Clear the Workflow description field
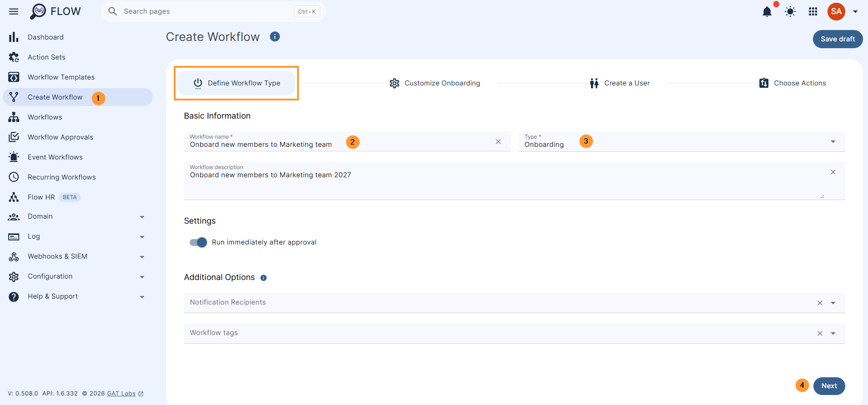868x405 pixels. pos(833,172)
